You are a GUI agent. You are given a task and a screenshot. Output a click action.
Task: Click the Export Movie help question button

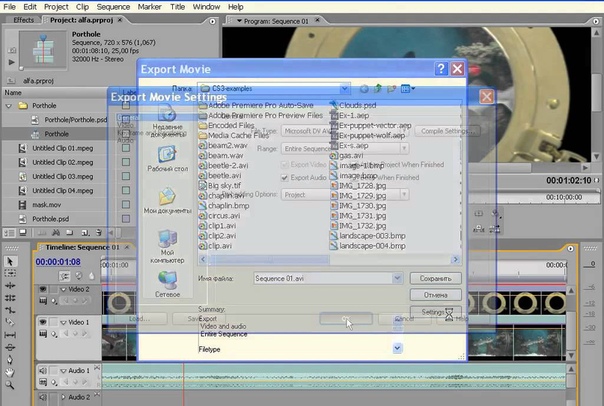click(441, 69)
